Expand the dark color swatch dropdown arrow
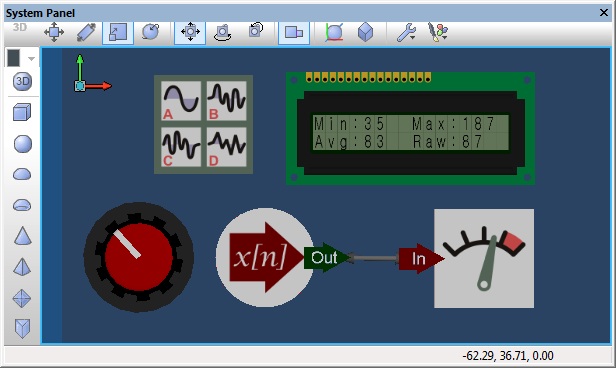 click(31, 59)
